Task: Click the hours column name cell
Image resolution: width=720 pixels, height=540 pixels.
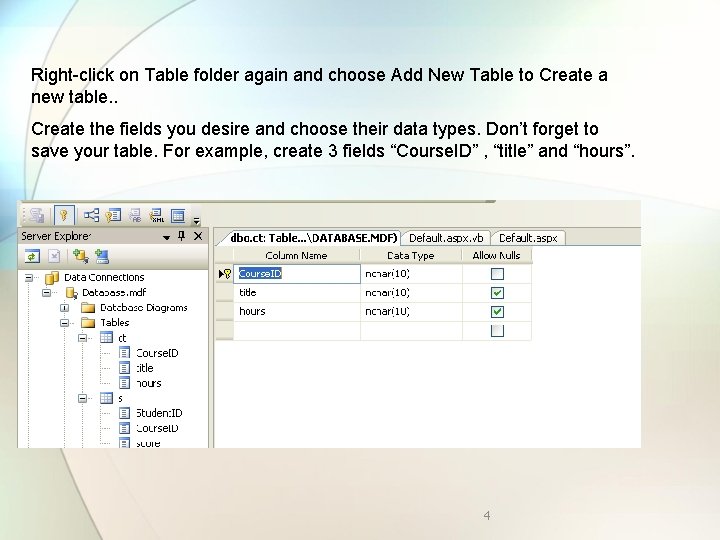Action: 297,311
